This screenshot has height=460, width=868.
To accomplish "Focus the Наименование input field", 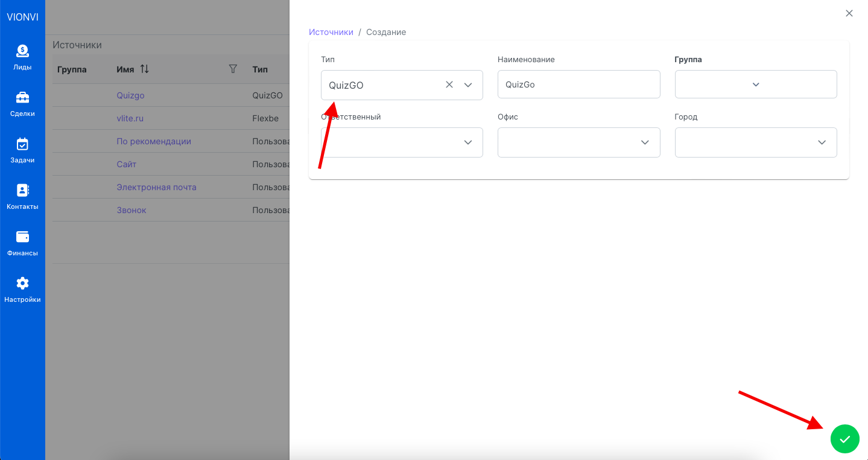I will [x=578, y=85].
